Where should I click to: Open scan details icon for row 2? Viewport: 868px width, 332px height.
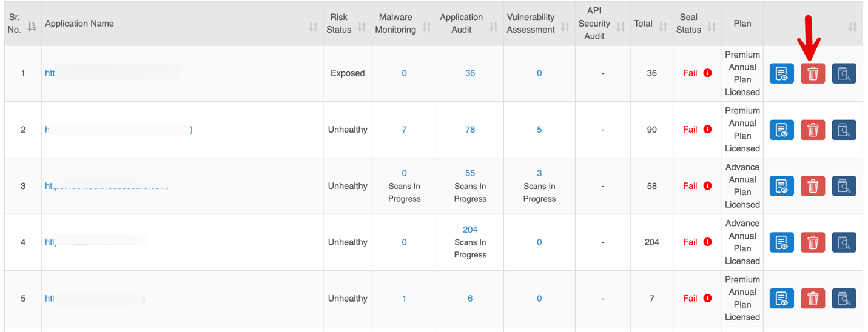pos(843,130)
